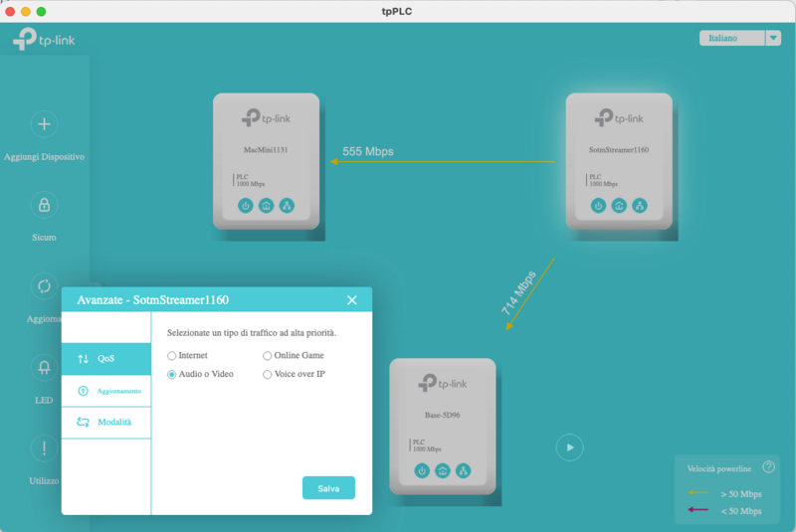The image size is (796, 532).
Task: Click home icon on SotmStreamer1160 adapter
Action: 619,206
